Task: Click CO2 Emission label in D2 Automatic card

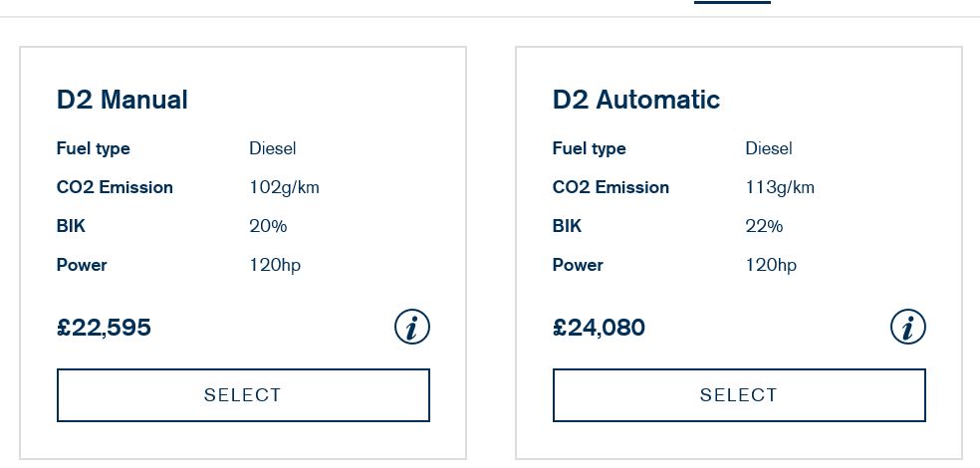Action: click(611, 187)
